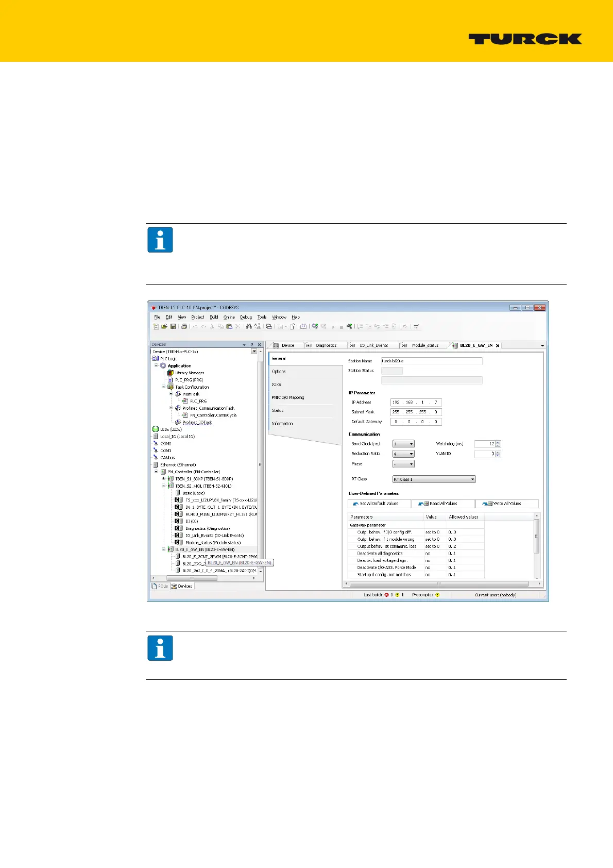Open the Information side tab

282,423
